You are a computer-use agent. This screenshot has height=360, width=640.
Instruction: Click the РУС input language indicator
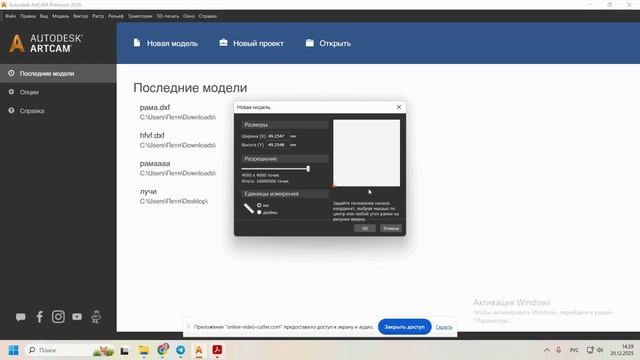(574, 350)
